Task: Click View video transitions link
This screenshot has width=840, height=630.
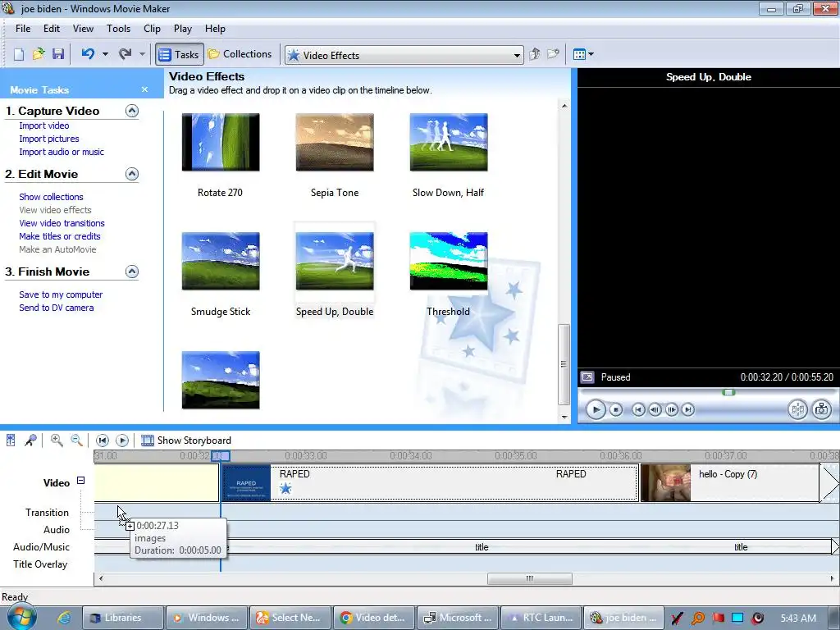Action: [62, 223]
